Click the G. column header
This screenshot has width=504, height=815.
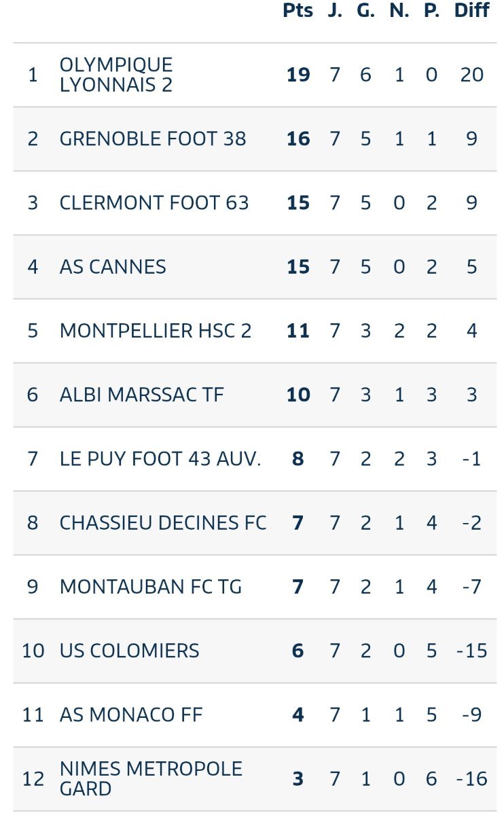click(366, 11)
